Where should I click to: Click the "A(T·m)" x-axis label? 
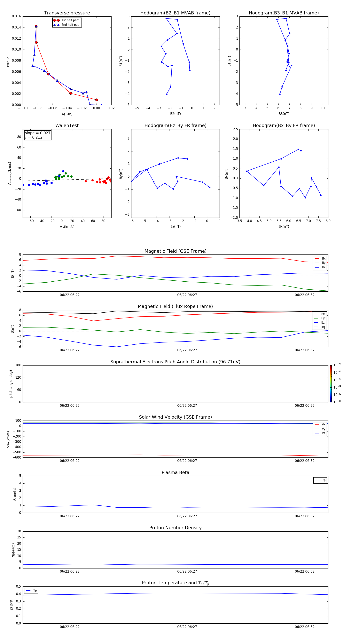67,114
